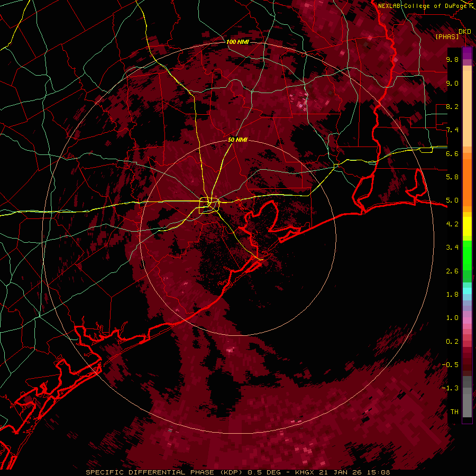Click the 'TH' threshold label on scale

coord(454,412)
